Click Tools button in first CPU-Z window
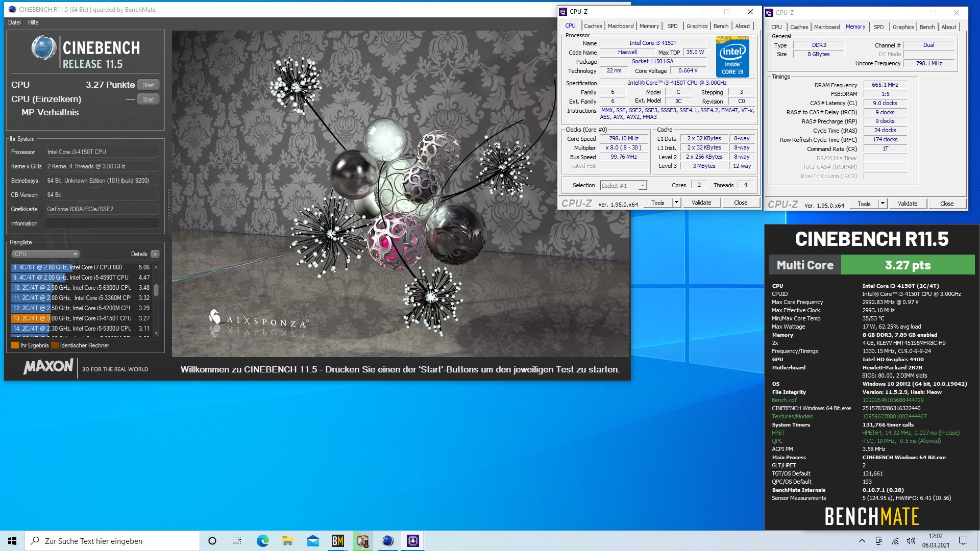The width and height of the screenshot is (980, 551). [657, 203]
